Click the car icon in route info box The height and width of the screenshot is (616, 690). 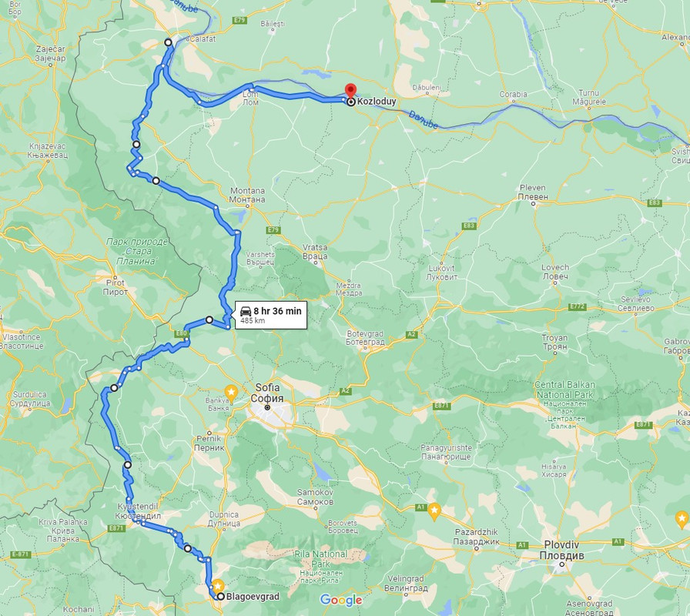[x=246, y=312]
